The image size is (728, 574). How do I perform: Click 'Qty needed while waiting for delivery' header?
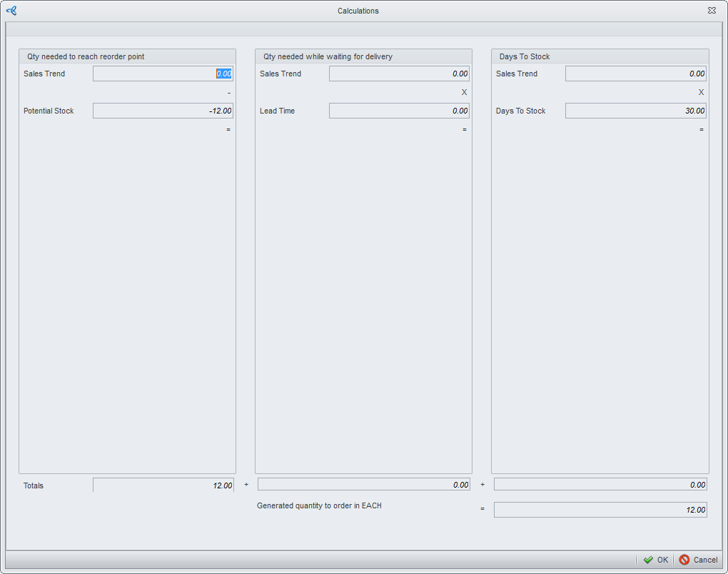328,56
